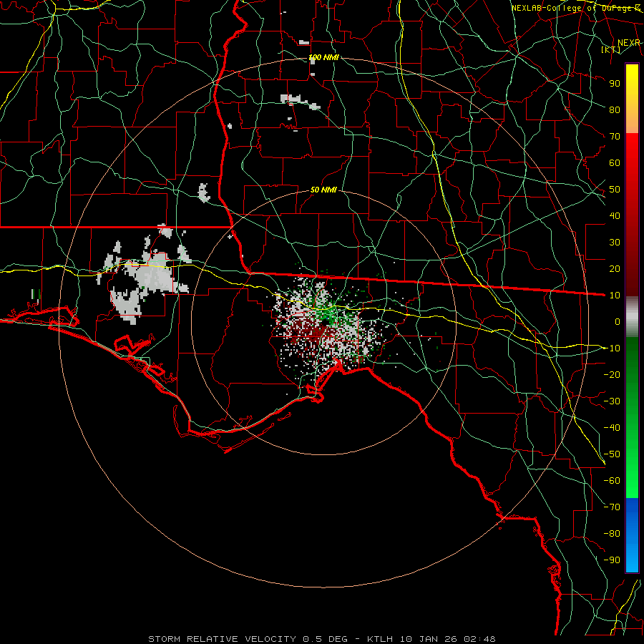Viewport: 644px width, 644px height.
Task: Click the positive 20 scale value
Action: 615,268
